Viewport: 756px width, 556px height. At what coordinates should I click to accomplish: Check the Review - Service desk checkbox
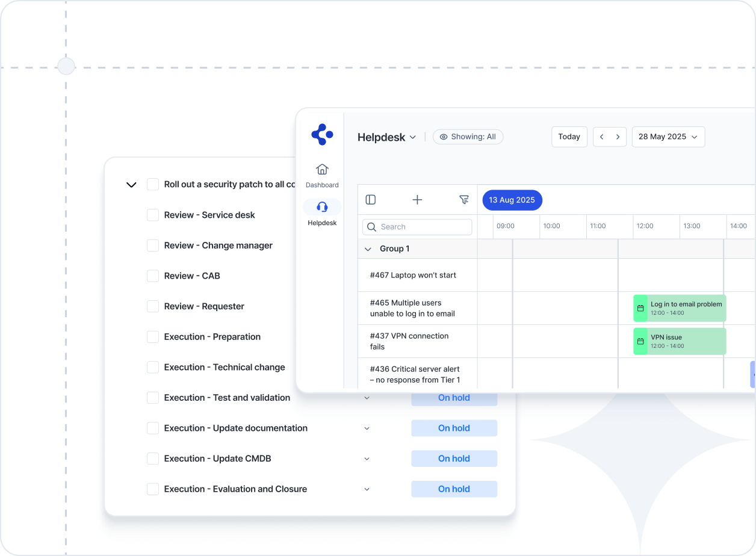pyautogui.click(x=153, y=215)
